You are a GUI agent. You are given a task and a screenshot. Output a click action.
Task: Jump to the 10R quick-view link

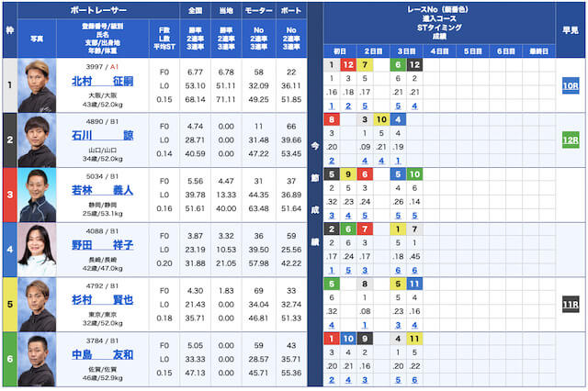pos(571,85)
